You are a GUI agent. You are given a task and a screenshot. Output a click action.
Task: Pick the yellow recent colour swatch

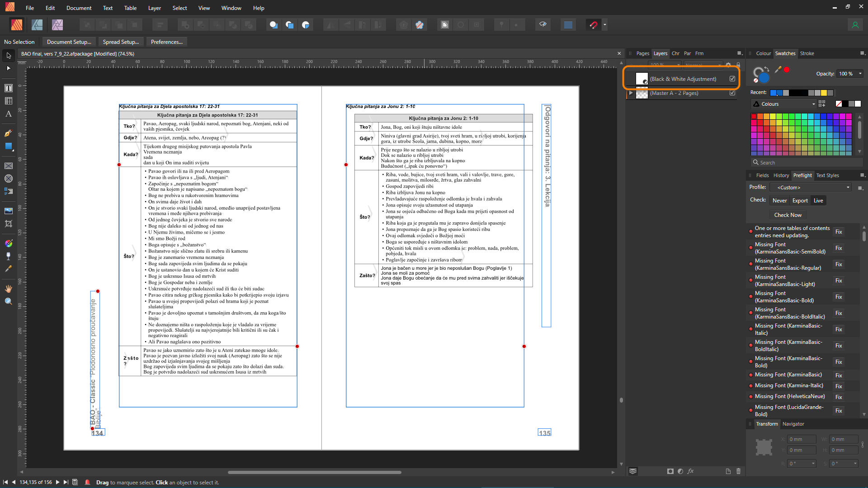click(824, 93)
